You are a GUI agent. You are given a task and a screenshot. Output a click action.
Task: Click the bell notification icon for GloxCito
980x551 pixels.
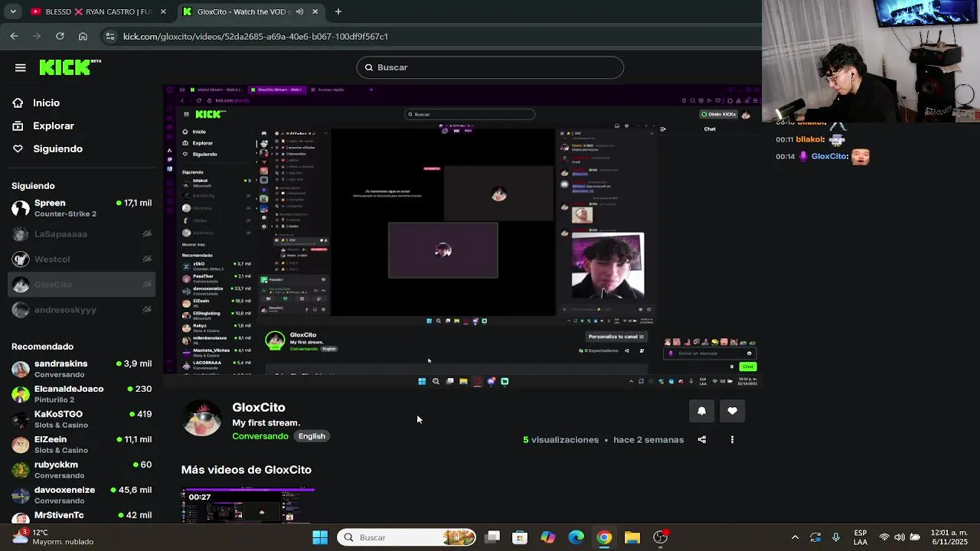pos(701,411)
